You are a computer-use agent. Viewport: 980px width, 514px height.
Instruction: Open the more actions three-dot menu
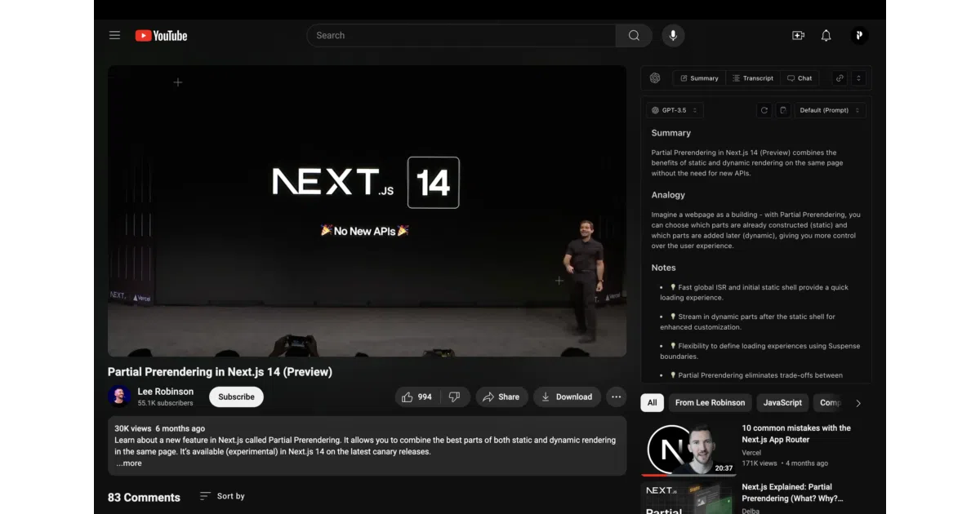(x=616, y=397)
